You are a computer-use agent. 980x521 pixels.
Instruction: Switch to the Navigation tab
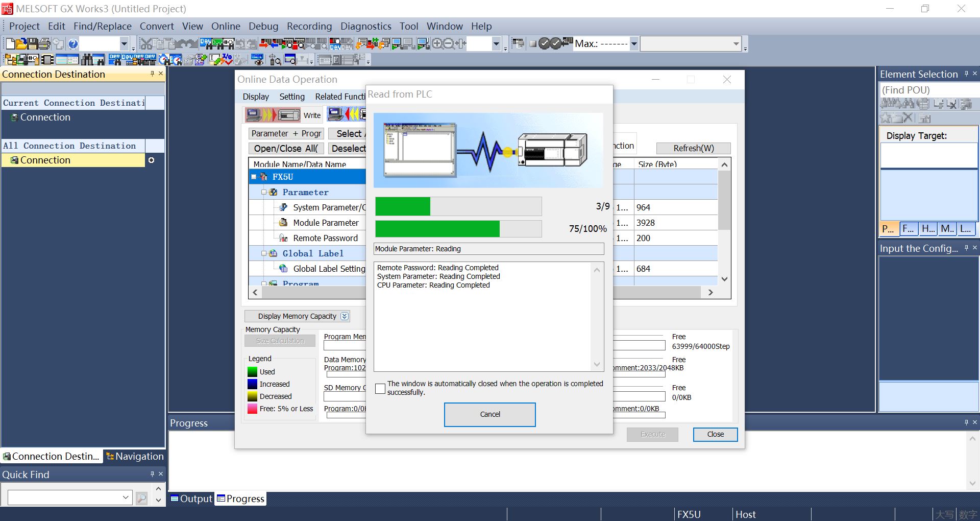tap(135, 456)
